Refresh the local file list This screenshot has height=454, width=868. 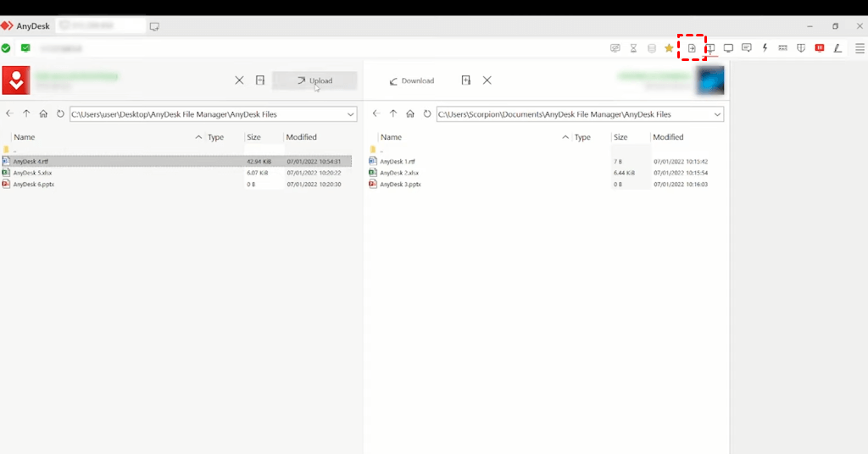point(60,113)
